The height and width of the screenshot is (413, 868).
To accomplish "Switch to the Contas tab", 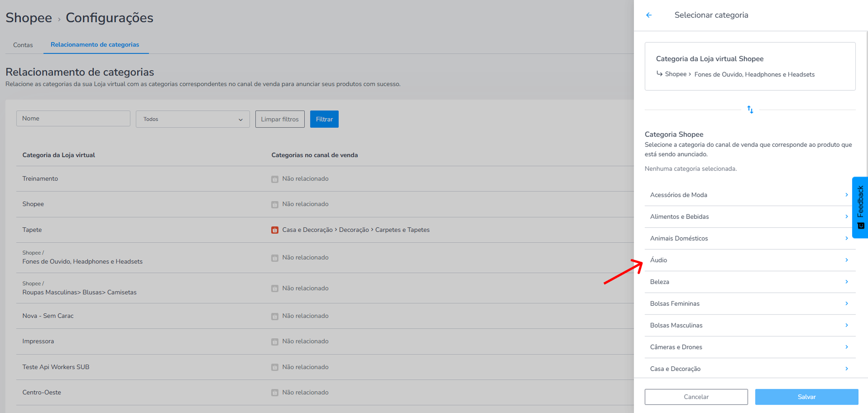I will coord(23,45).
